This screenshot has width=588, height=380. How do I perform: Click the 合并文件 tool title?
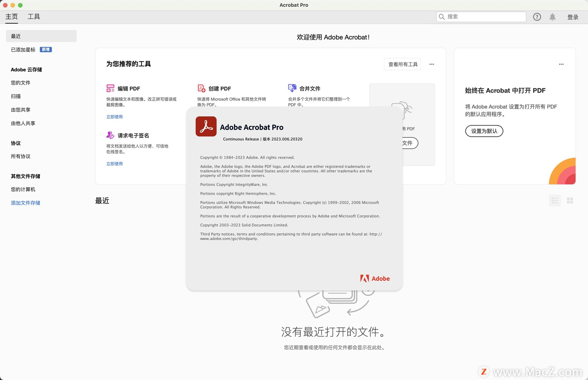tap(310, 88)
